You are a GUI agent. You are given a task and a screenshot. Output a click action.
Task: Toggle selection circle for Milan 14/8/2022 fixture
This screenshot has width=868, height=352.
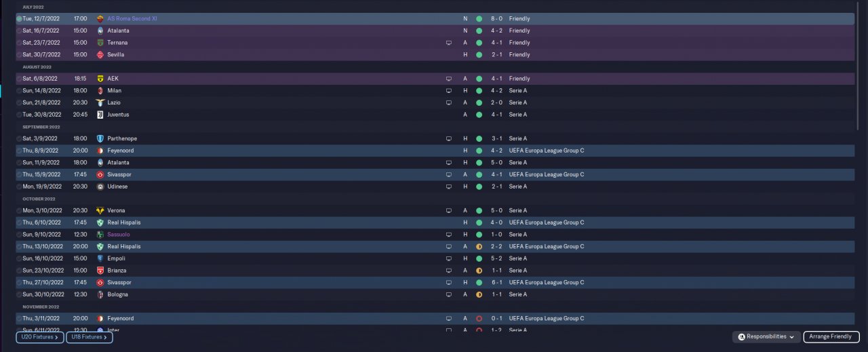coord(19,91)
